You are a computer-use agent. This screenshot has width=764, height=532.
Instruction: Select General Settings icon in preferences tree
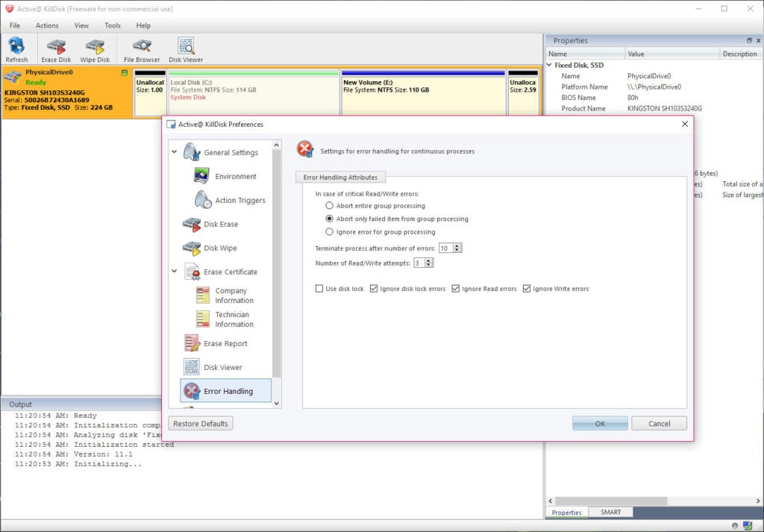[x=192, y=152]
